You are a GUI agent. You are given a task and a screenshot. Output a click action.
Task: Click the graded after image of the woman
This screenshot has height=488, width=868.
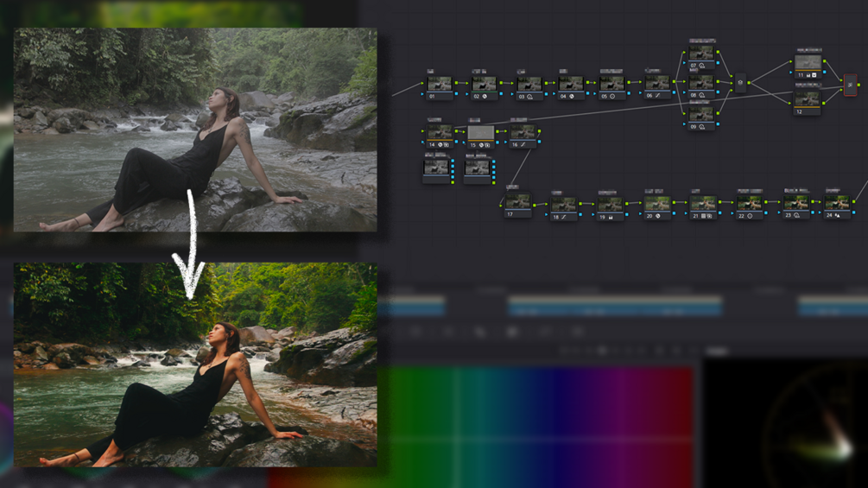[x=195, y=364]
